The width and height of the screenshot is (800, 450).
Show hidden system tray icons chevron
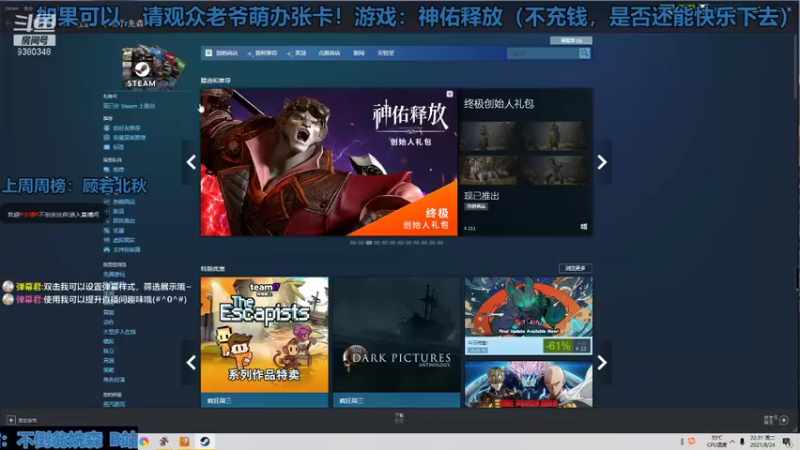point(732,442)
